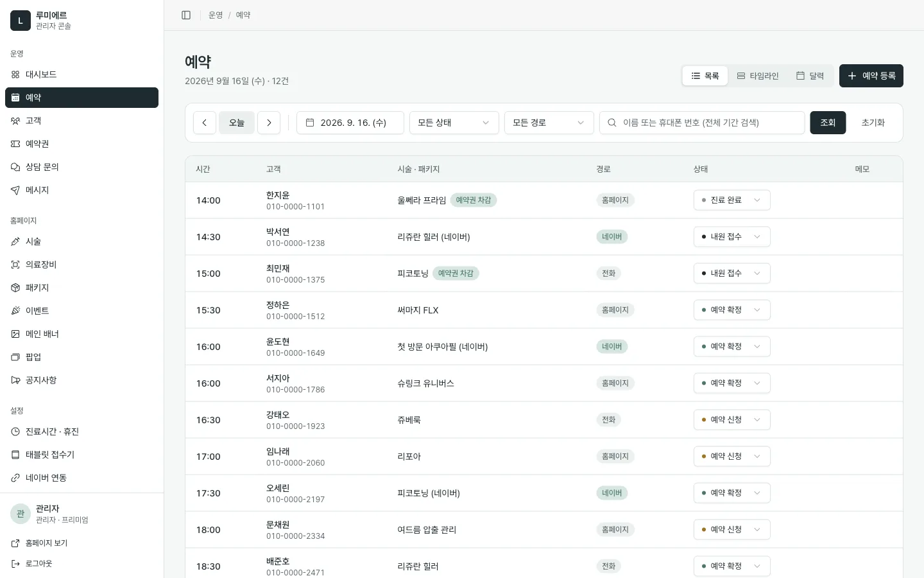The image size is (924, 578).
Task: Click the 운영 breadcrumb link
Action: tap(216, 15)
